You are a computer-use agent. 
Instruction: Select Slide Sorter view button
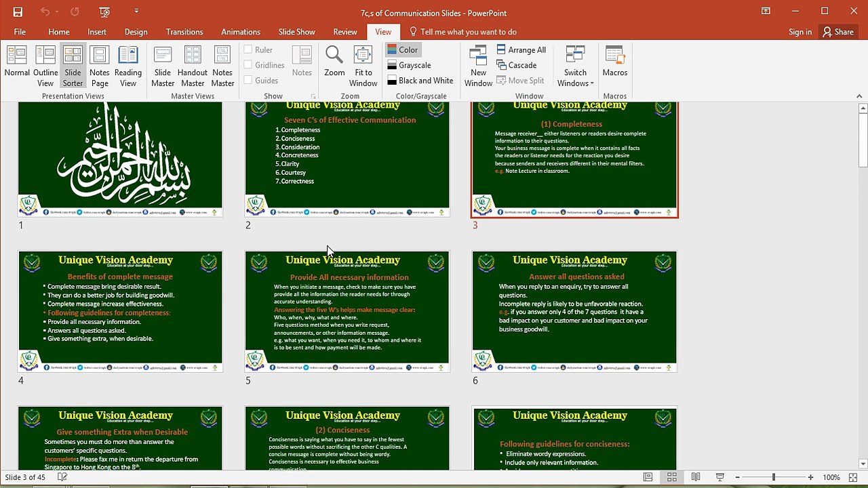click(x=73, y=66)
